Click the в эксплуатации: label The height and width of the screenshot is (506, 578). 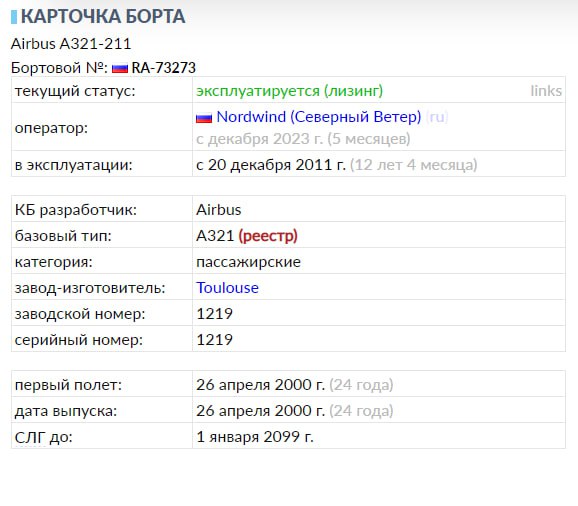pos(73,165)
